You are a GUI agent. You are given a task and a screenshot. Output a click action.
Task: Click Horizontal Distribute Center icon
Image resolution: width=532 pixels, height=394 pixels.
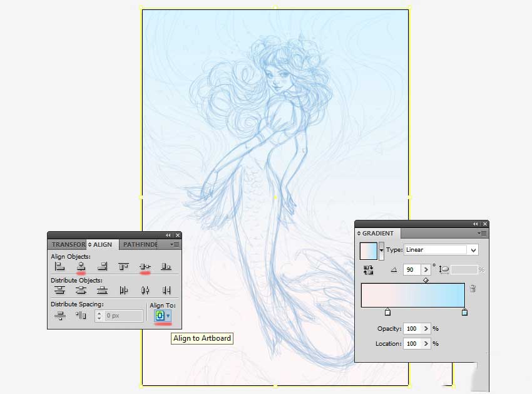pyautogui.click(x=145, y=290)
